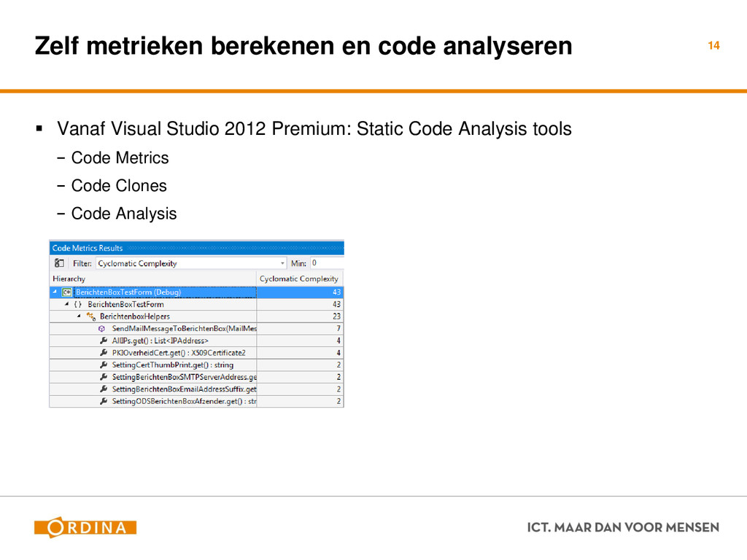Select the BerichtenboxHelpers row
747x560 pixels.
point(196,316)
